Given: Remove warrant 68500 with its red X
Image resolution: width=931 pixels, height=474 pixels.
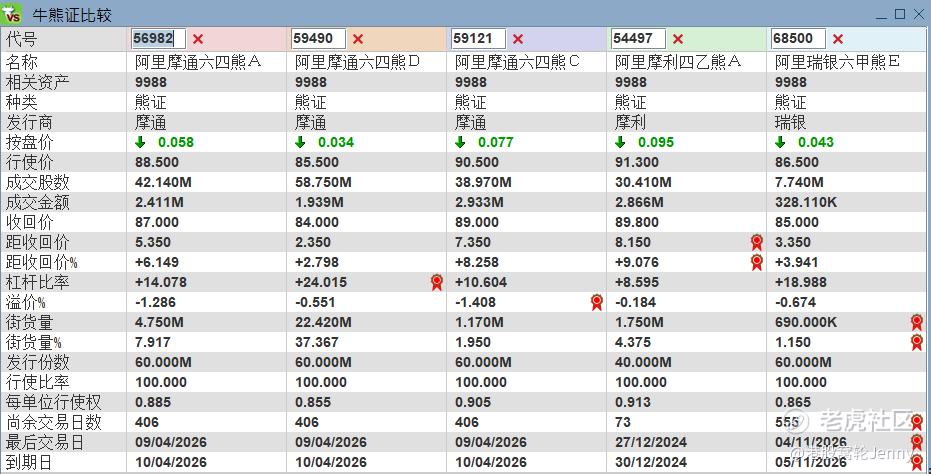Looking at the screenshot, I should pos(838,39).
